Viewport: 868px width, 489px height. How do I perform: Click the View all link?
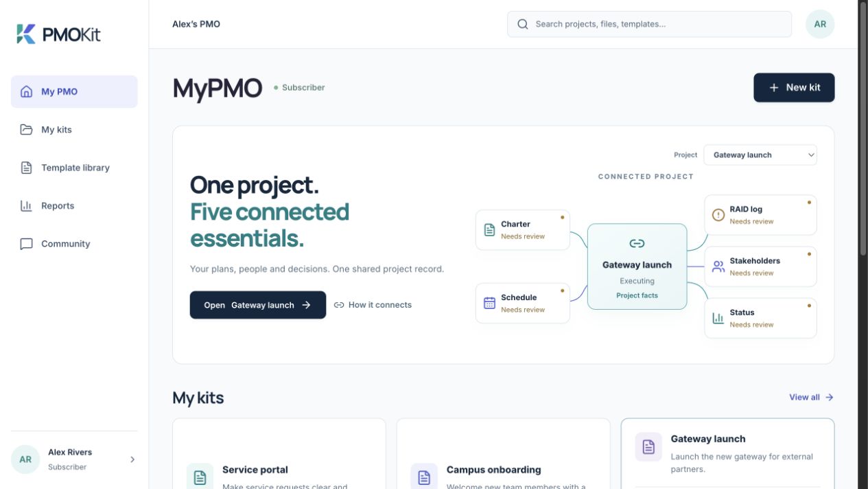click(812, 397)
